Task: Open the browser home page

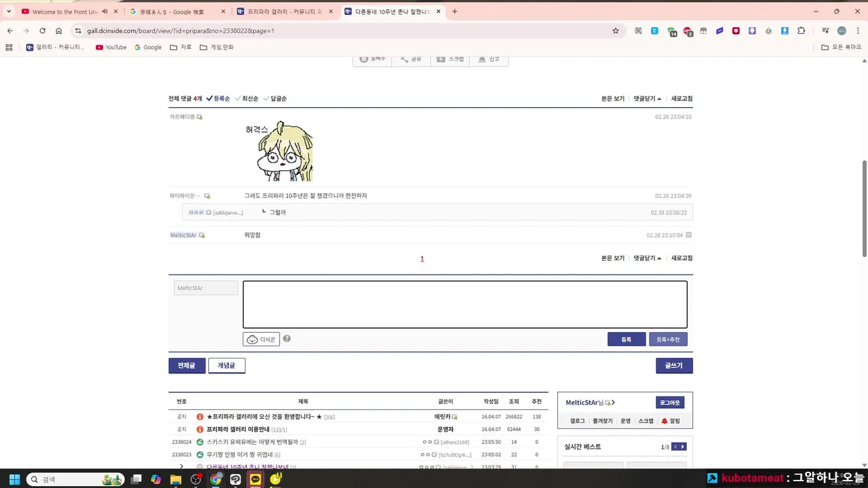Action: pyautogui.click(x=59, y=30)
